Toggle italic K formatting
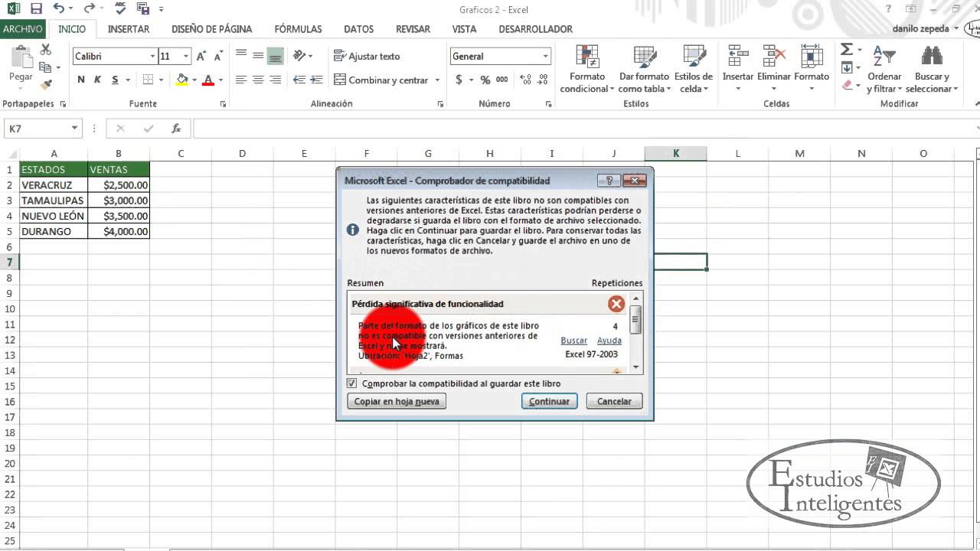 (x=97, y=80)
